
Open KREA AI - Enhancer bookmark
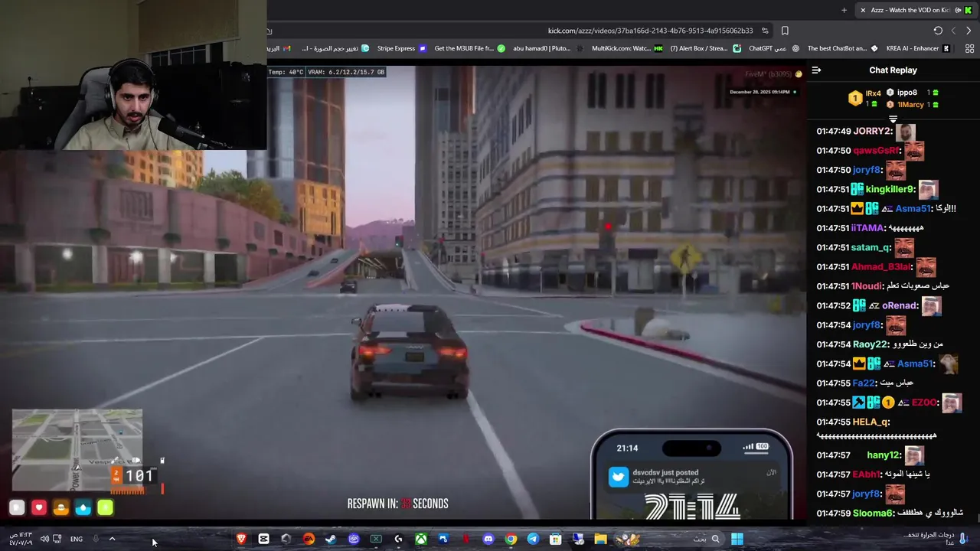[917, 48]
